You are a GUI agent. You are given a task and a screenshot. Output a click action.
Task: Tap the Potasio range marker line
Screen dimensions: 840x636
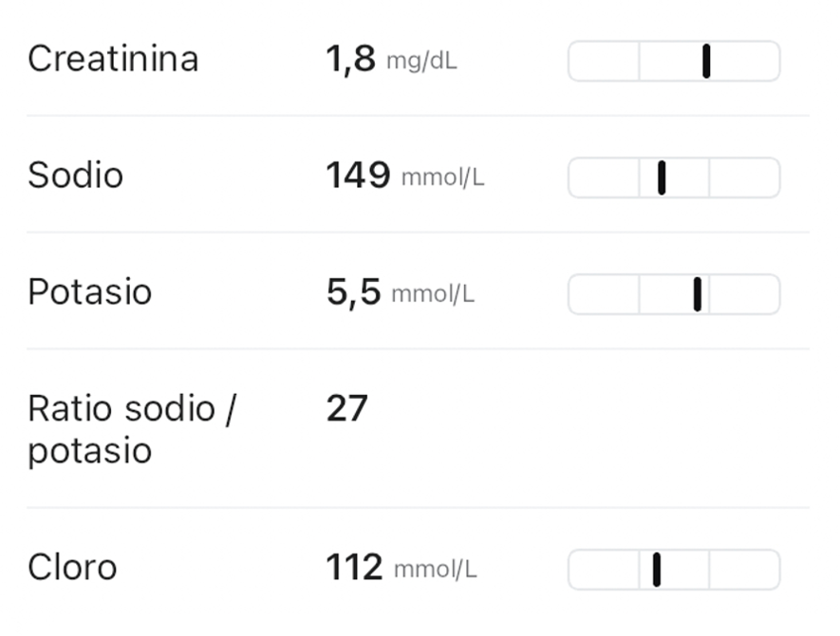point(697,294)
